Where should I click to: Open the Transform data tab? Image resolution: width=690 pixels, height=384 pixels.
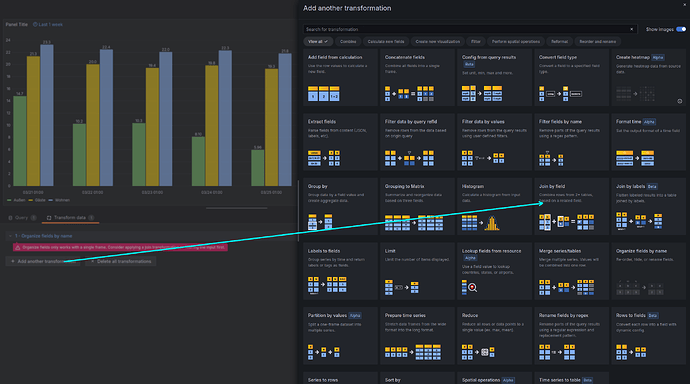coord(70,218)
